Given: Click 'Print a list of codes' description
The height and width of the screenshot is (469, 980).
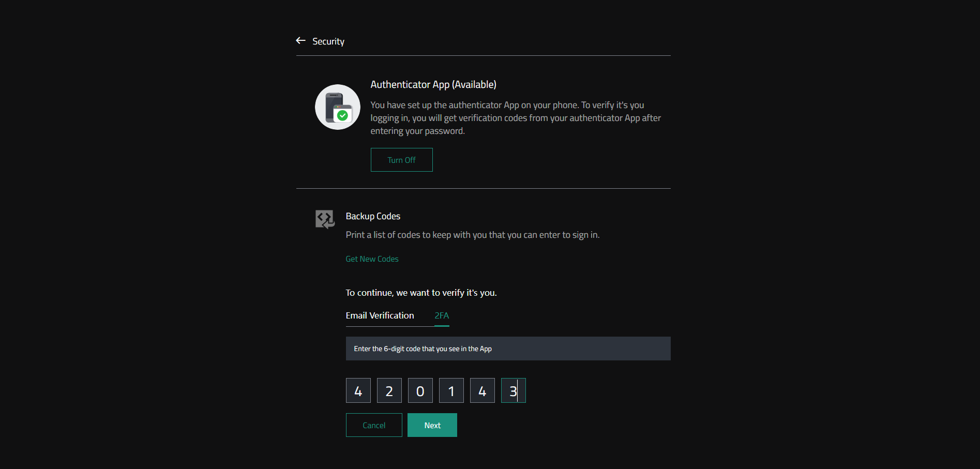Looking at the screenshot, I should pos(473,235).
